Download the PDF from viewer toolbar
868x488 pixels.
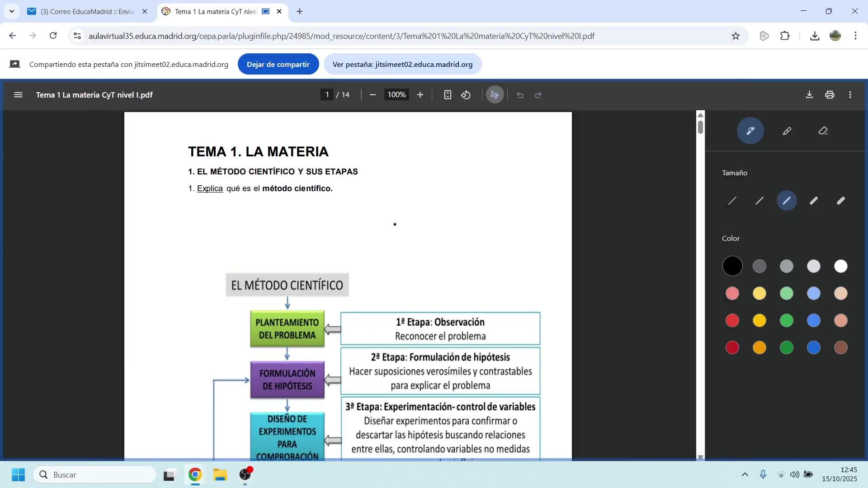click(809, 95)
